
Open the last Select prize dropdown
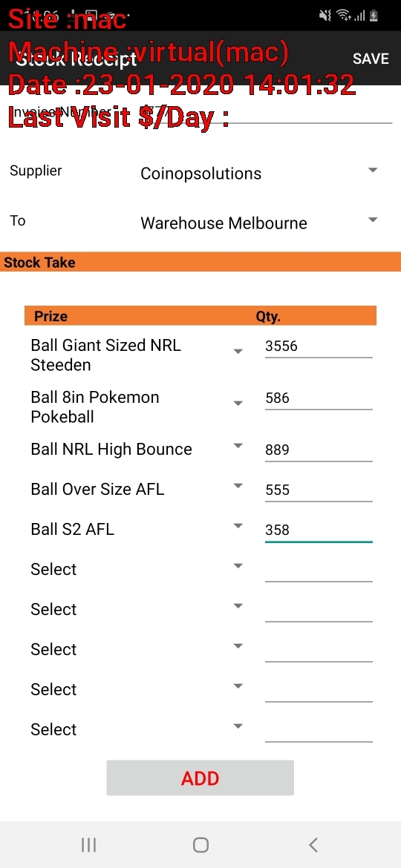point(137,729)
